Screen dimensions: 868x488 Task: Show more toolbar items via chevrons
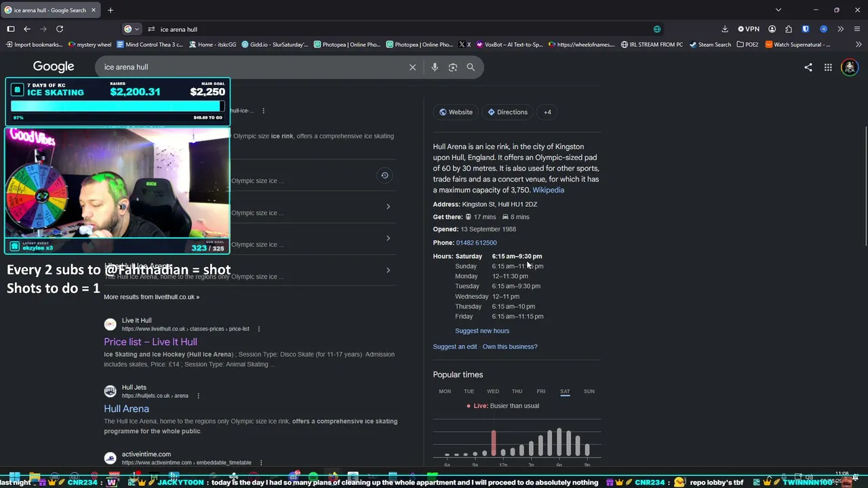click(x=841, y=29)
